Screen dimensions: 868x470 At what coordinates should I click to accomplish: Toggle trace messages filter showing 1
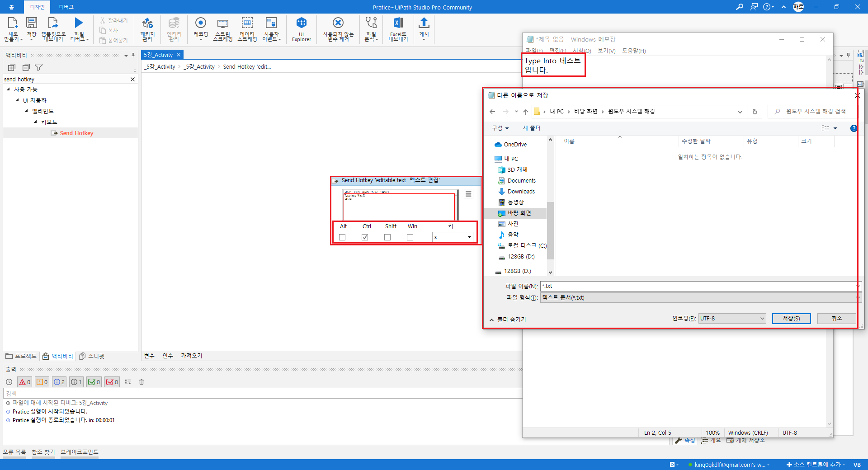[76, 382]
